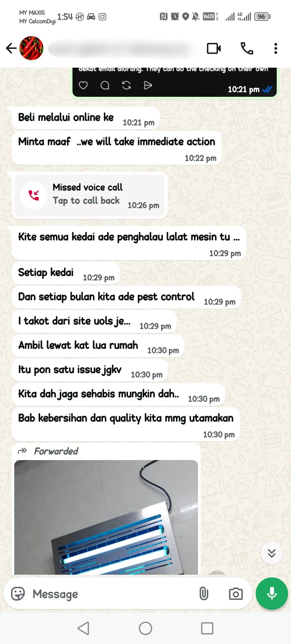
Task: Open recent apps with the square button
Action: 207,628
